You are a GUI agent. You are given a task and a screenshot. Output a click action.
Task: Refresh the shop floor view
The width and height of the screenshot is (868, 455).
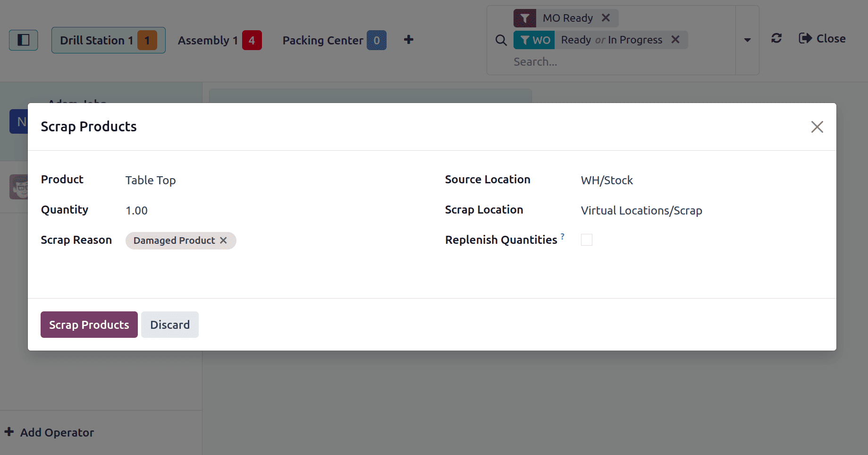coord(776,38)
